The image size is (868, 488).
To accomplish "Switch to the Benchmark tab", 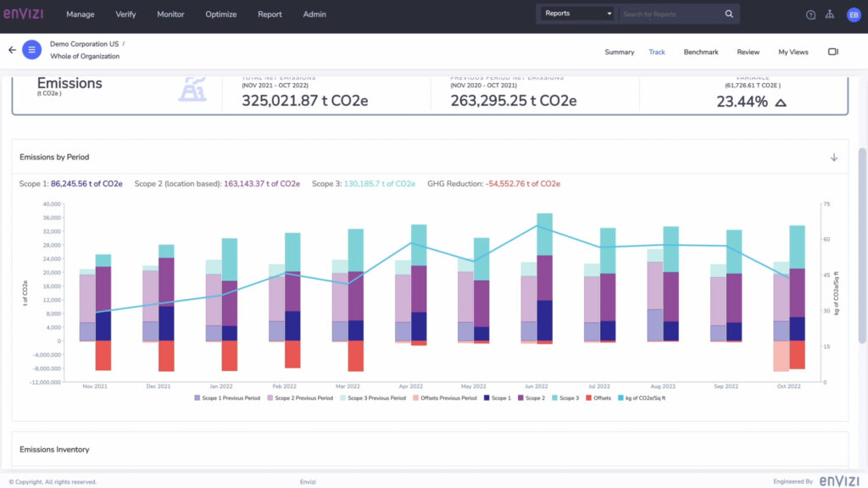I will point(701,53).
